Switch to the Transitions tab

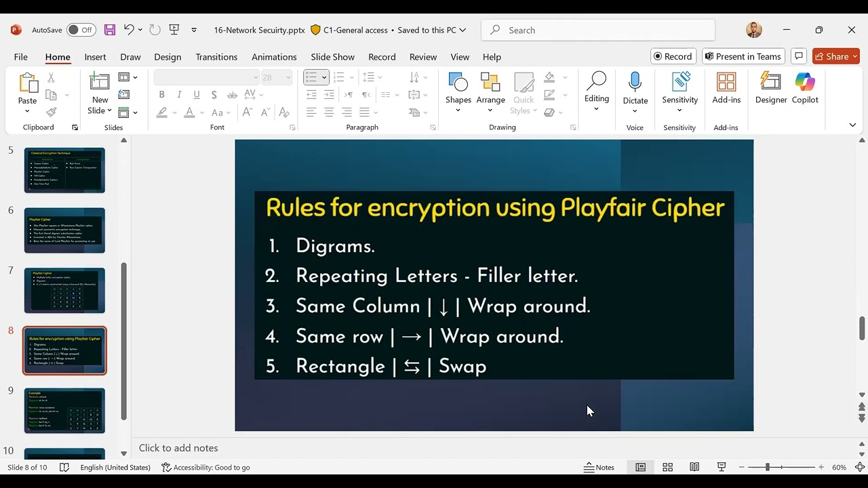pos(216,57)
